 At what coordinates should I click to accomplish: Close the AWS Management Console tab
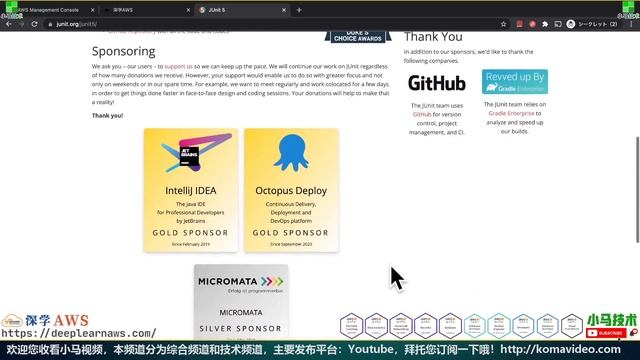(92, 10)
